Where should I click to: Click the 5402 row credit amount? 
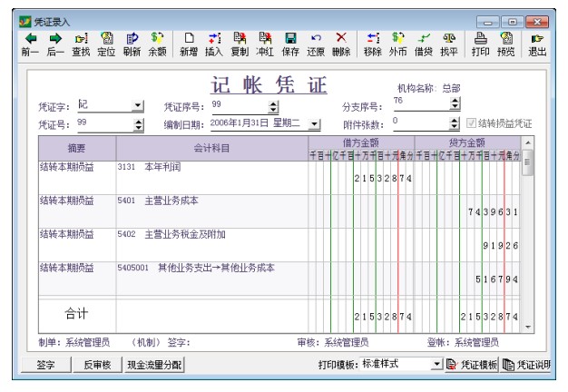500,246
